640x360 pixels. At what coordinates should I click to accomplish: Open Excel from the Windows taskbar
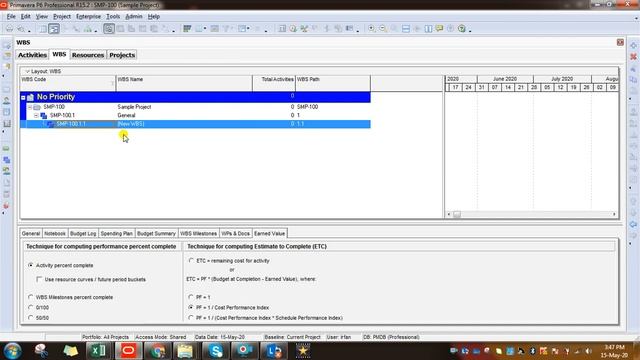tap(98, 351)
